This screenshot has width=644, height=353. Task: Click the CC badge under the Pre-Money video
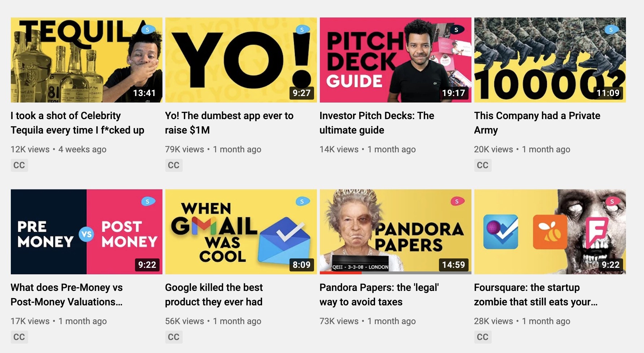click(19, 337)
